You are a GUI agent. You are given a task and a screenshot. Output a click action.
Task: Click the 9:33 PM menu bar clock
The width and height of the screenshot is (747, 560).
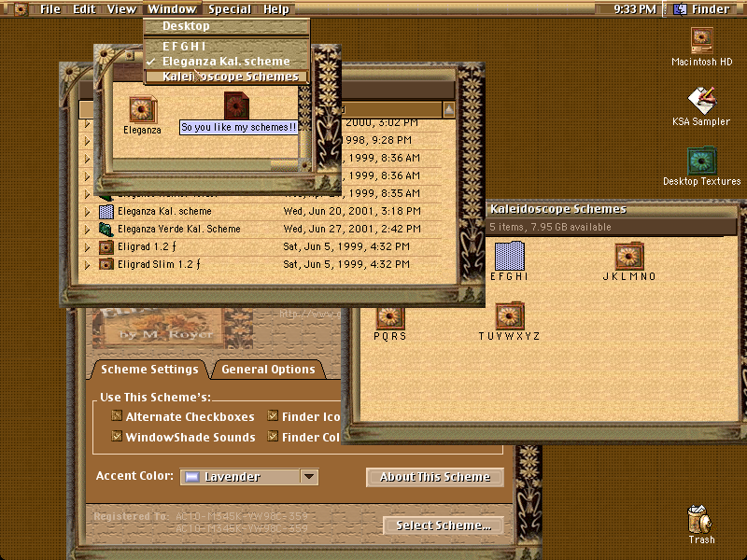pyautogui.click(x=635, y=9)
